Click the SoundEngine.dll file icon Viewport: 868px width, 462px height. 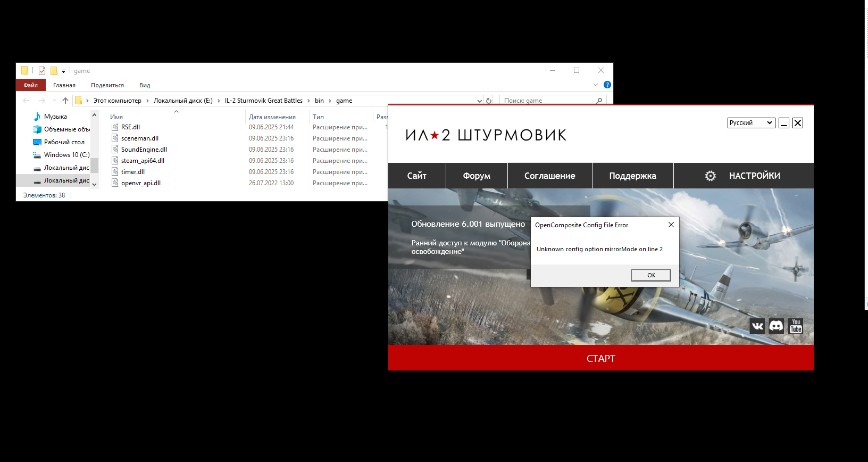coord(115,150)
